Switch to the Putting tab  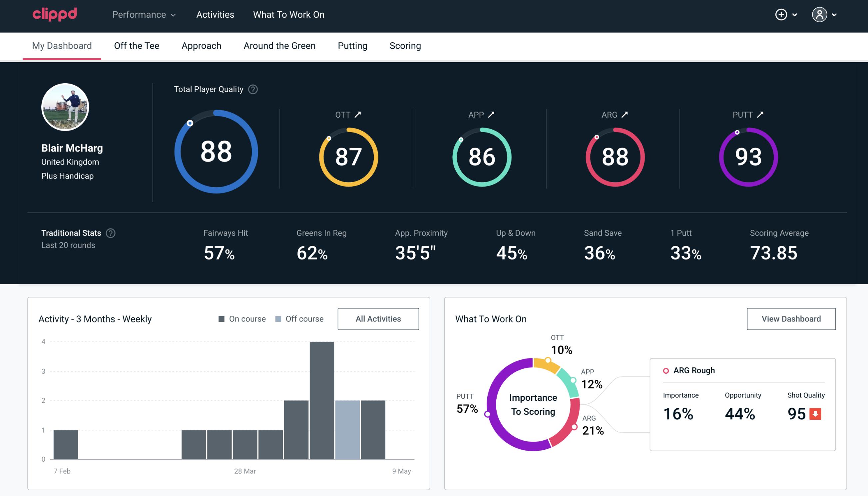click(352, 45)
